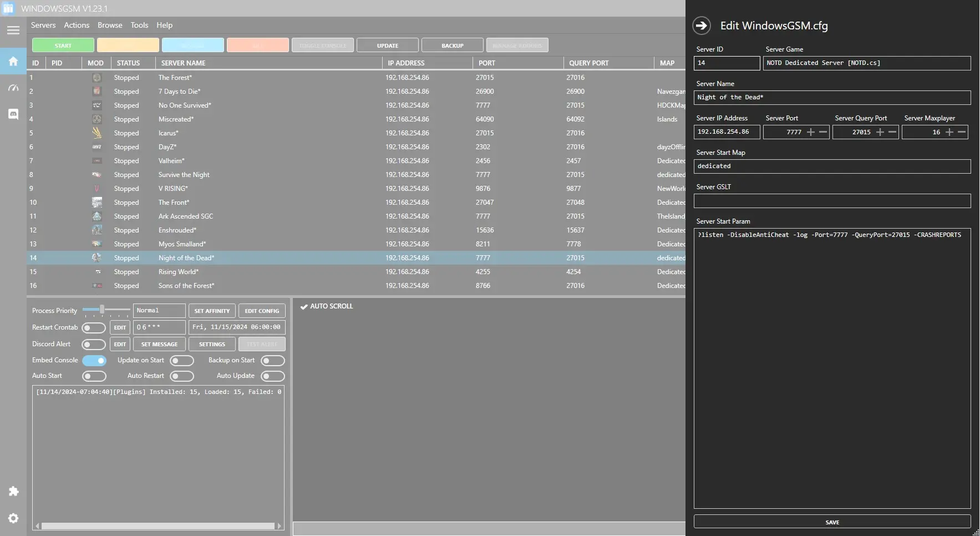980x536 pixels.
Task: Click the game icon in The Front row
Action: pos(97,203)
